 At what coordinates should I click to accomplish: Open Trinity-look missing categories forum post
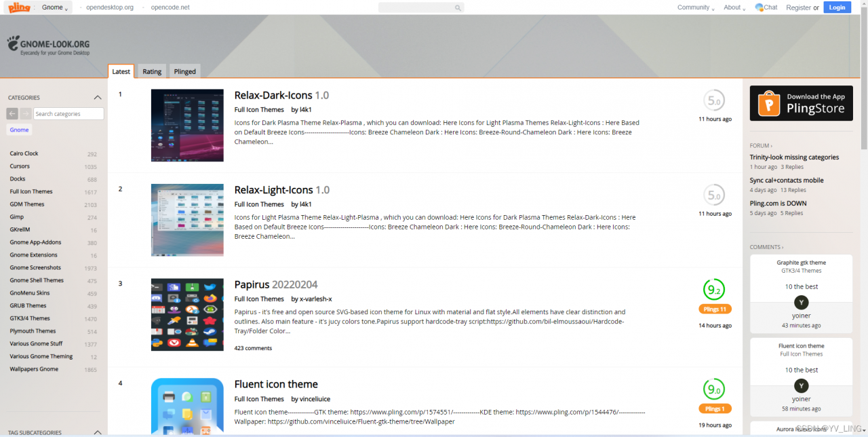[794, 157]
